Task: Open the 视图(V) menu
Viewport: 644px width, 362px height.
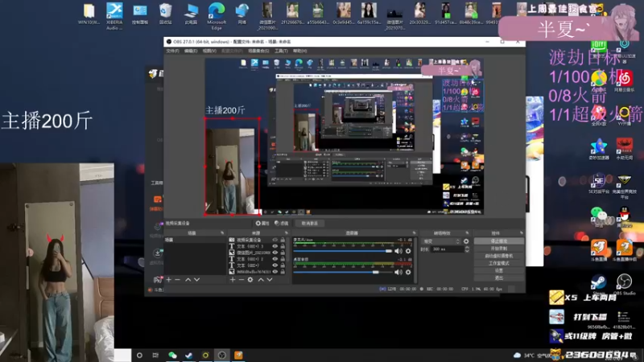Action: click(x=209, y=51)
